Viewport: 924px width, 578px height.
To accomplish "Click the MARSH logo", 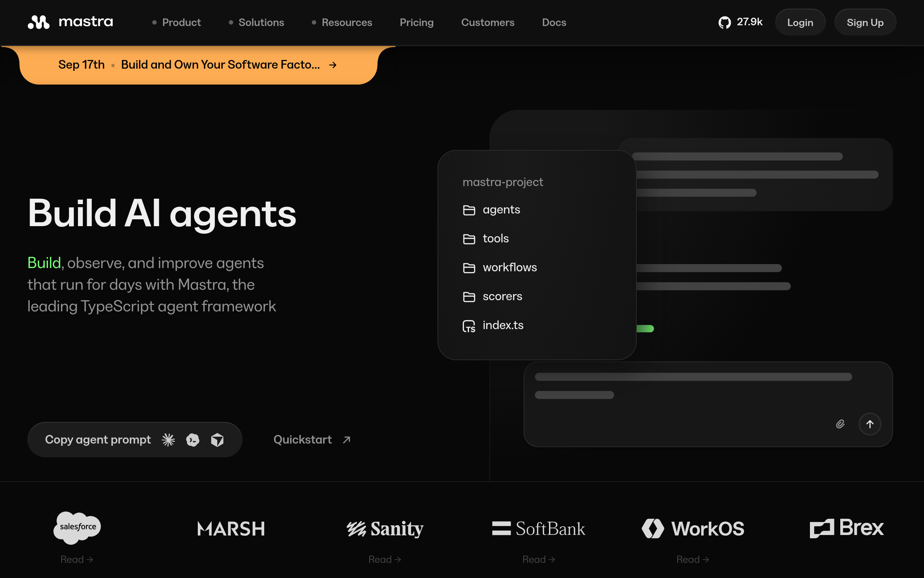I will point(231,529).
